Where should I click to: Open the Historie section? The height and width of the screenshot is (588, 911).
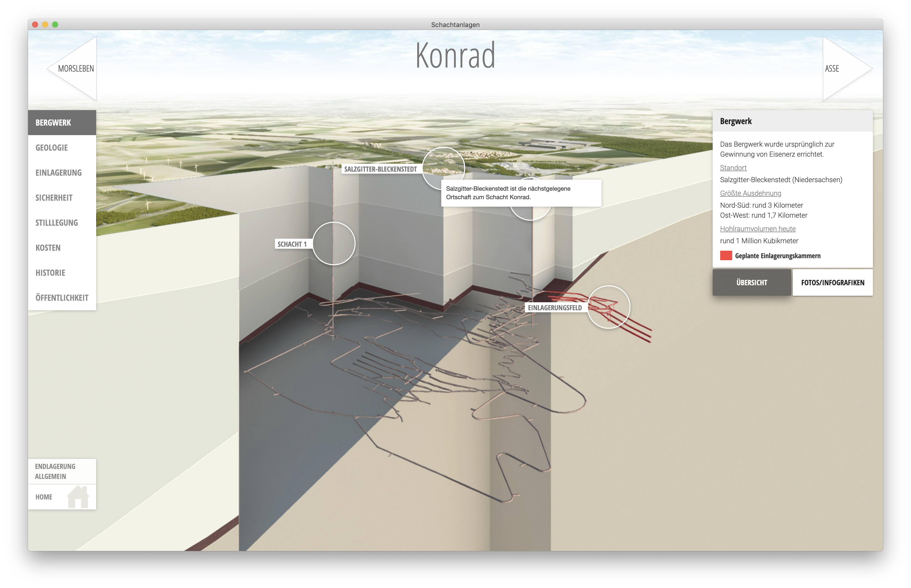click(50, 273)
